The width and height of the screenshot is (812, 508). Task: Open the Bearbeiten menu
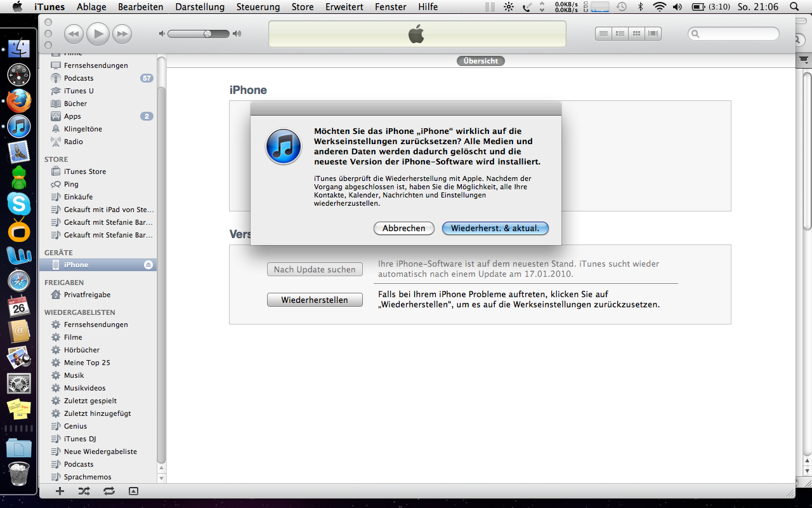(x=140, y=7)
